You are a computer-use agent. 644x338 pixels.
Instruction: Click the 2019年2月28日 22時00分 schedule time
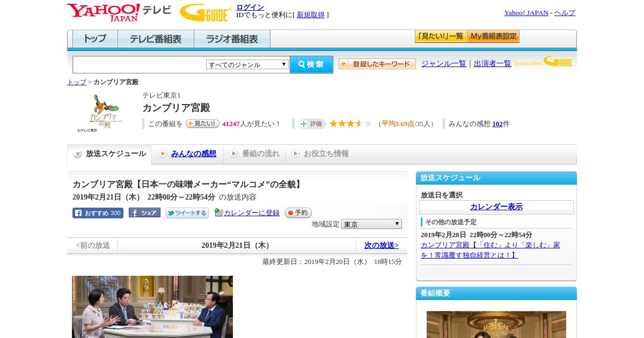click(477, 235)
